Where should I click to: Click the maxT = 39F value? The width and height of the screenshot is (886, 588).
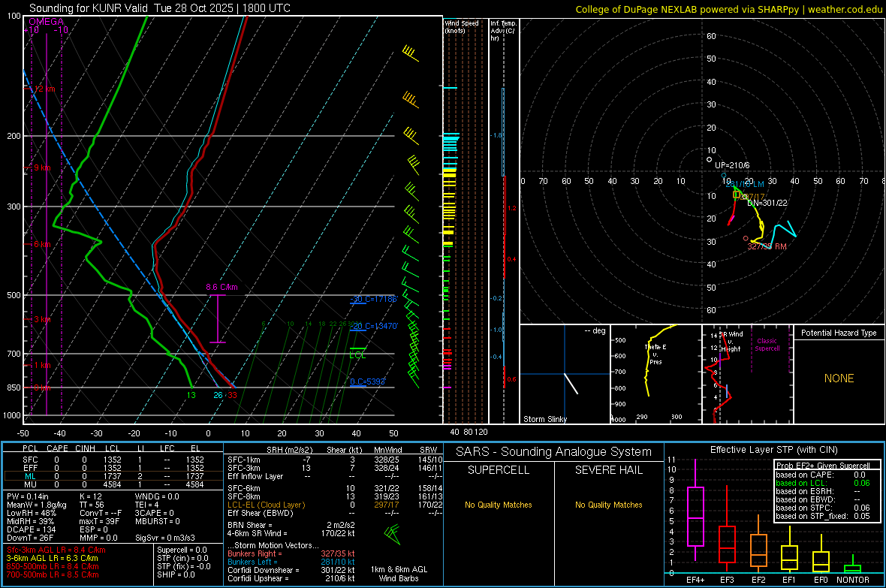click(99, 521)
